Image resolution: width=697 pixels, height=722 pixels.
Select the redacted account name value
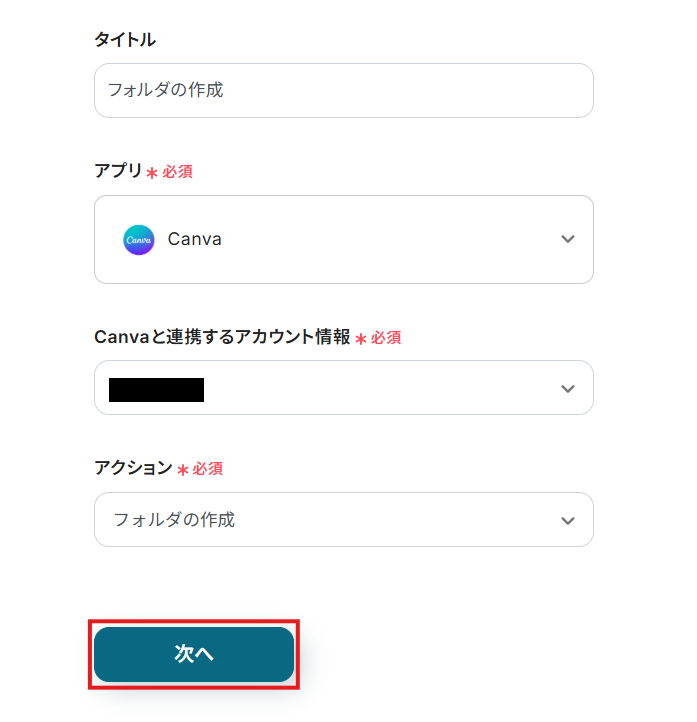(156, 389)
